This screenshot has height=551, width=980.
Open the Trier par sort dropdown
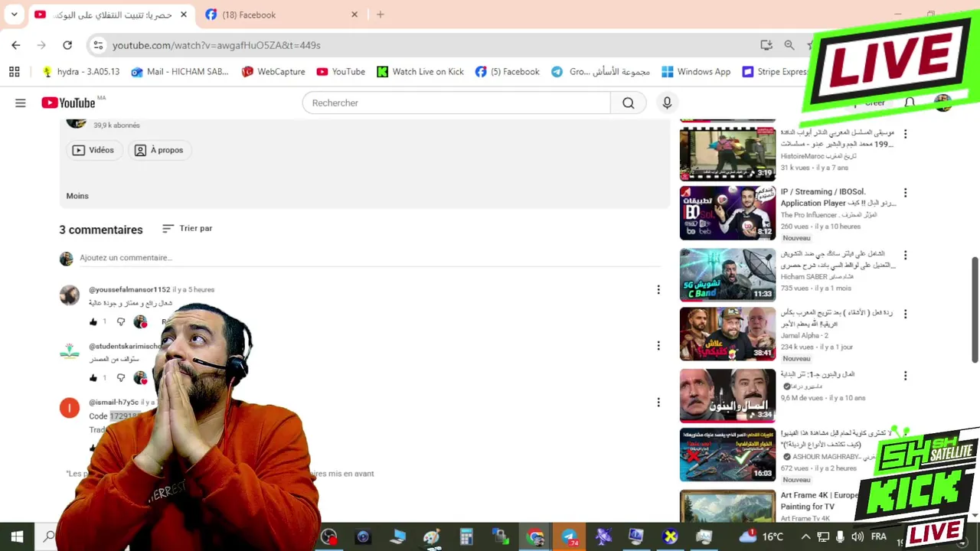(x=188, y=228)
